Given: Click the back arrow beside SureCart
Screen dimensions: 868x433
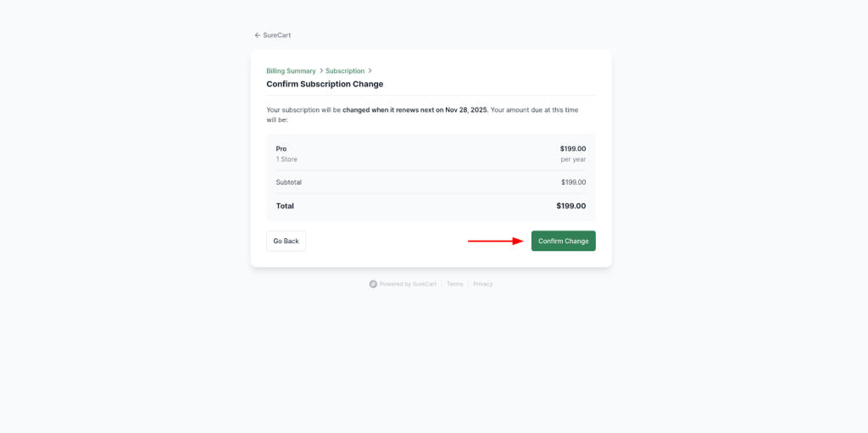Looking at the screenshot, I should [258, 36].
